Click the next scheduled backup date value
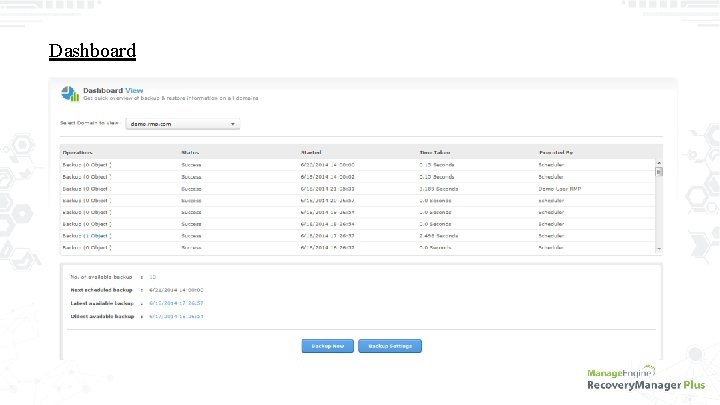This screenshot has width=720, height=405. pyautogui.click(x=176, y=290)
